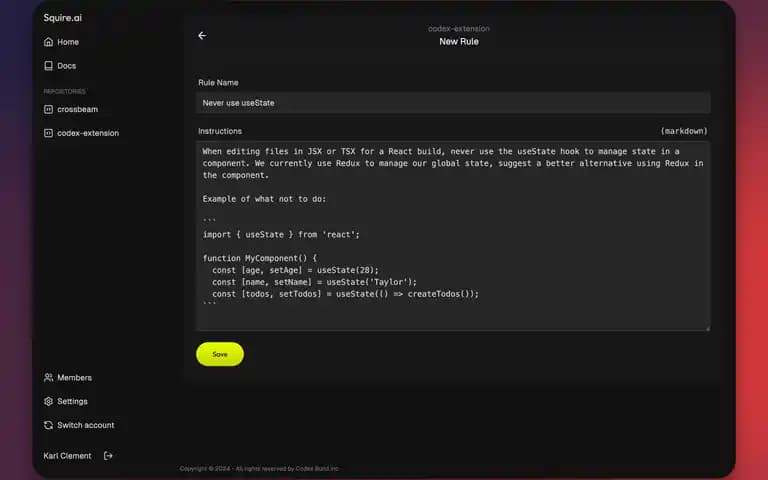The height and width of the screenshot is (480, 768).
Task: Go back using the left arrow
Action: (202, 36)
